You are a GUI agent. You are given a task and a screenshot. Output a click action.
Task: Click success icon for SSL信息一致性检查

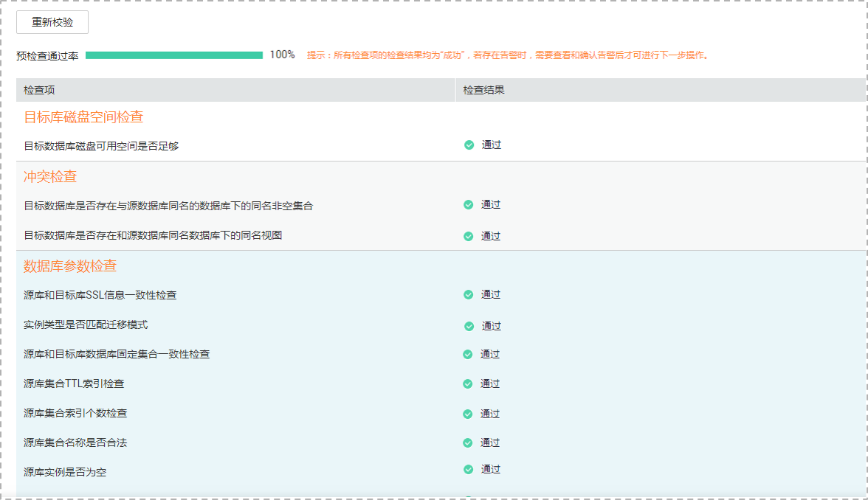click(468, 294)
